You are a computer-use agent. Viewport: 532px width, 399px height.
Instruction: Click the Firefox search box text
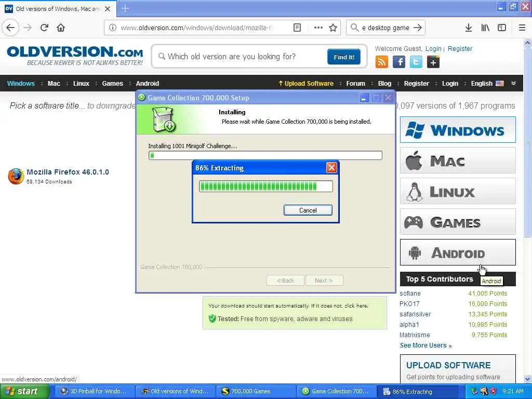[385, 28]
